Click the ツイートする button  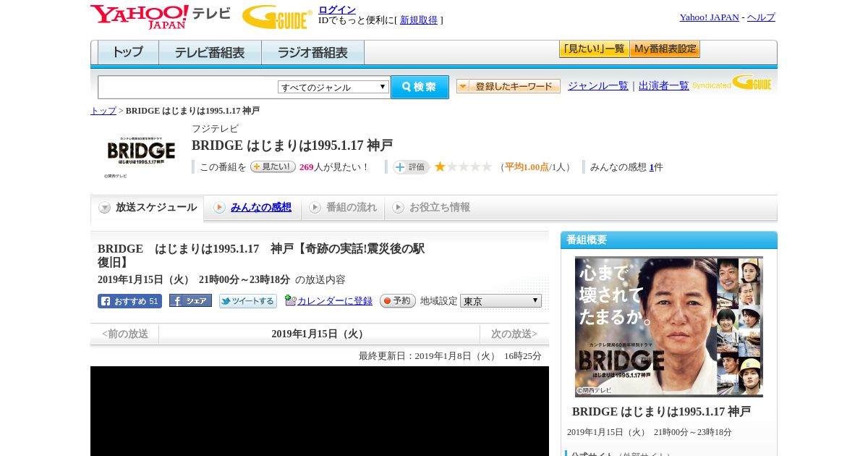pyautogui.click(x=248, y=301)
